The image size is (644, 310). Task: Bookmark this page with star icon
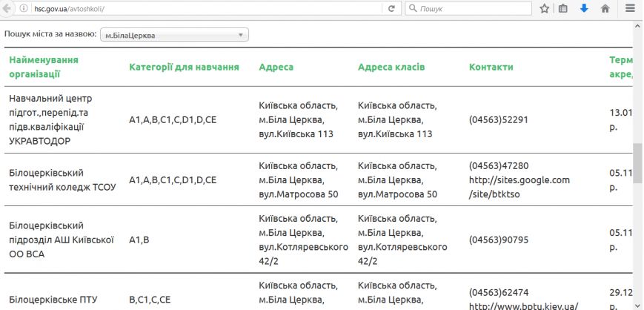point(544,8)
